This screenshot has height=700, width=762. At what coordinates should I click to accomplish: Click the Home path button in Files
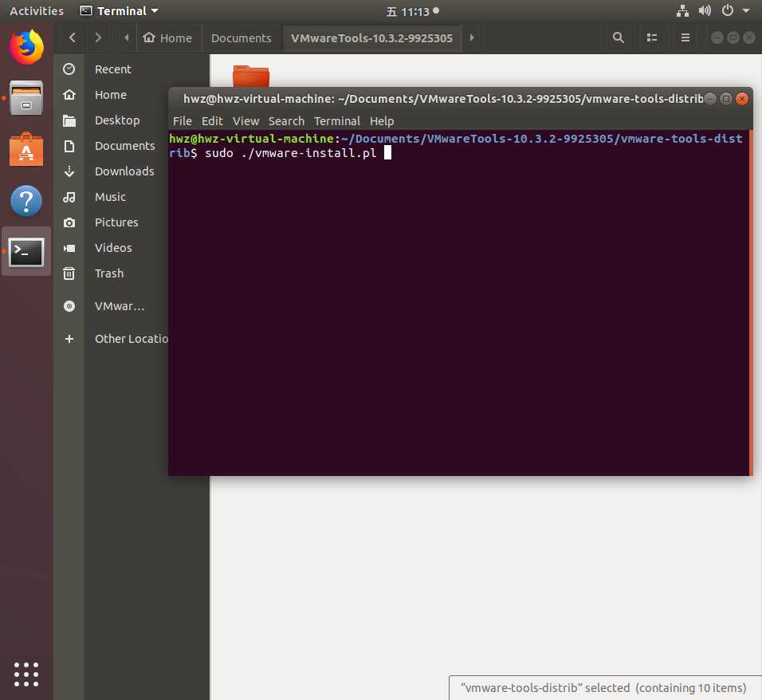click(167, 37)
